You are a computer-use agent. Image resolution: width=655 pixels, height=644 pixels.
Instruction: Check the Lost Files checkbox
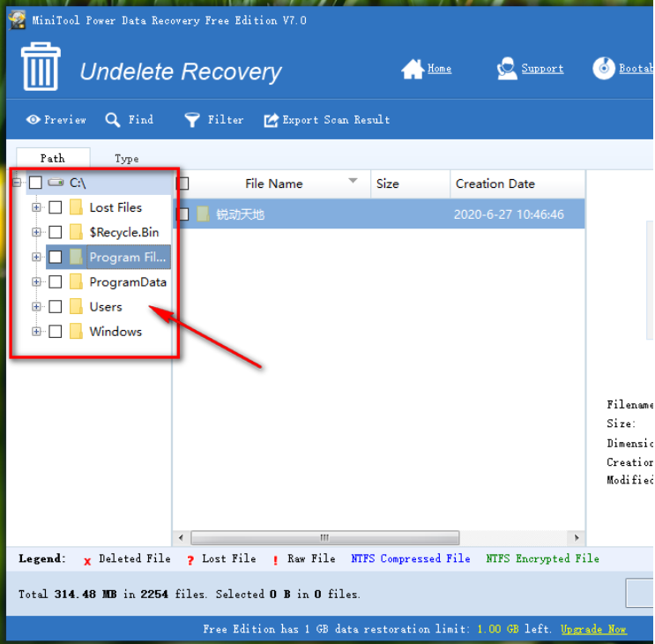56,207
